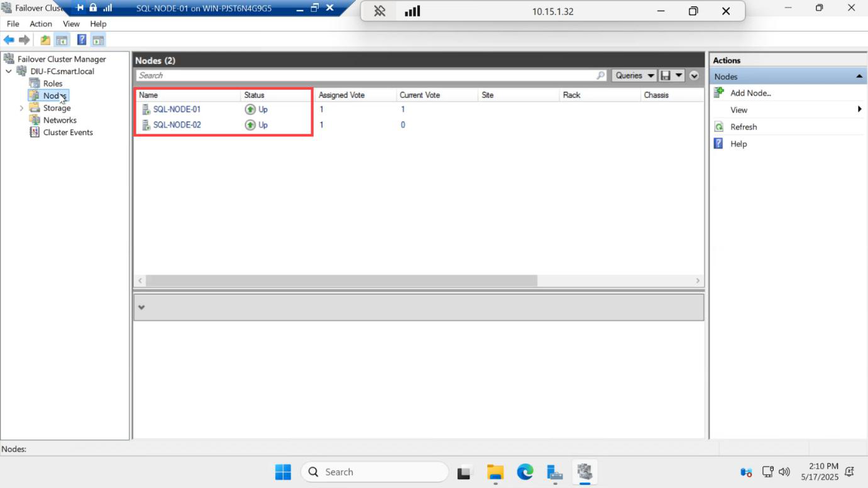Open the File menu

[x=13, y=24]
